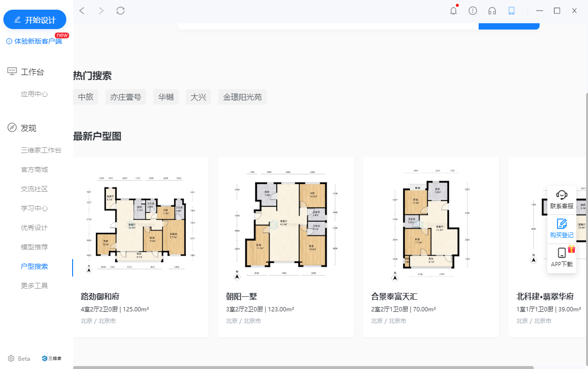Click the 开始设计 start design button
The width and height of the screenshot is (588, 369).
35,20
